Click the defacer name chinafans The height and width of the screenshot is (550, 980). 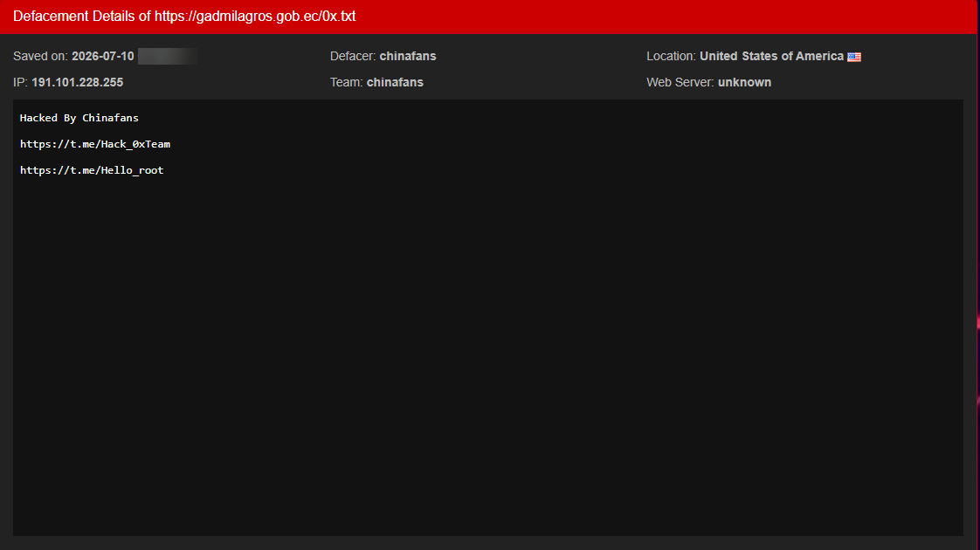point(408,56)
